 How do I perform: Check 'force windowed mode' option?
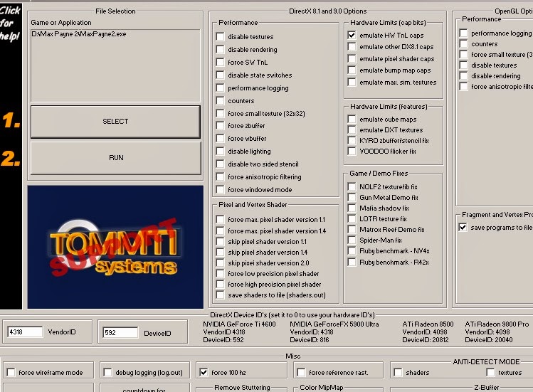tap(221, 189)
